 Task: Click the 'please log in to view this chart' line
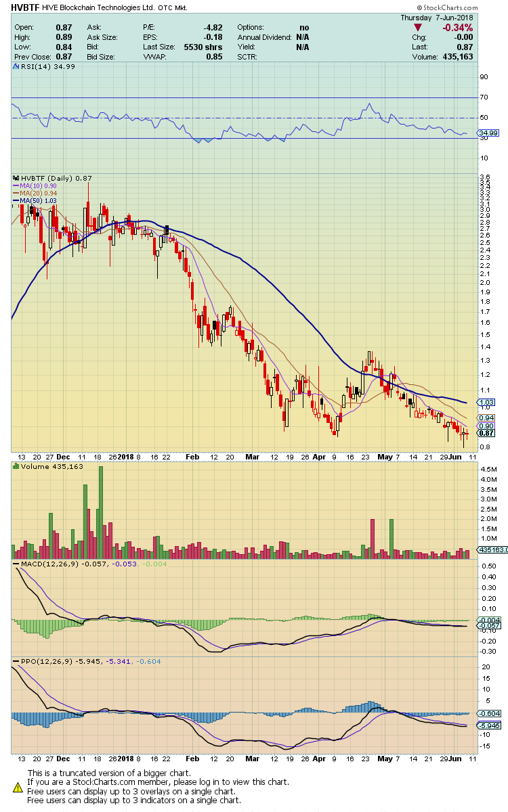click(158, 782)
